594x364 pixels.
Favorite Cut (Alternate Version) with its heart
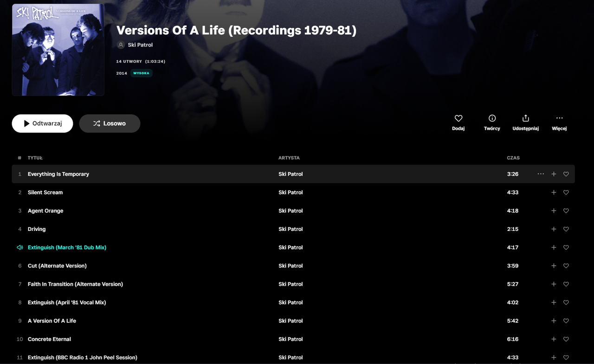pyautogui.click(x=566, y=266)
